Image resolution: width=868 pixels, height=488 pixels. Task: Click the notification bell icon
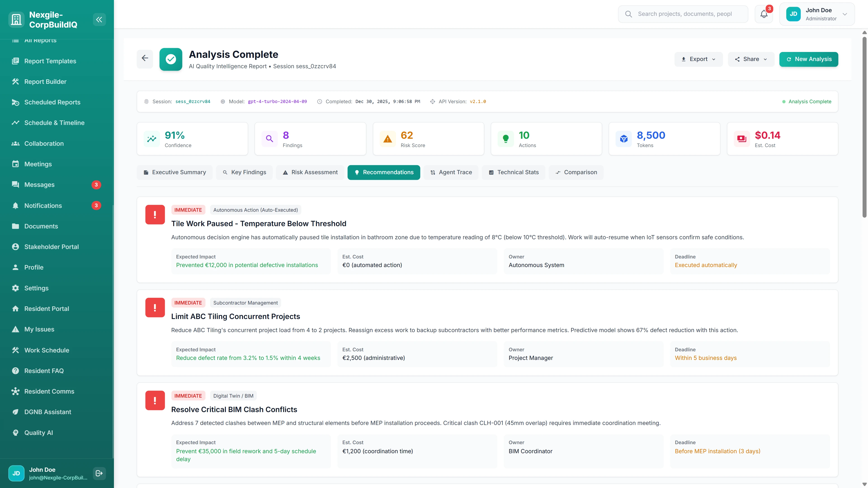point(764,14)
